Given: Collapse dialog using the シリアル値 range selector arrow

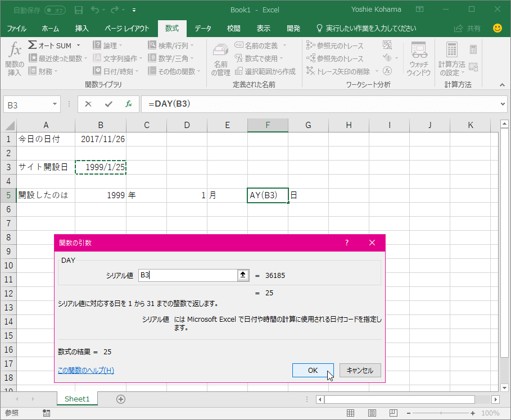Looking at the screenshot, I should coord(243,275).
